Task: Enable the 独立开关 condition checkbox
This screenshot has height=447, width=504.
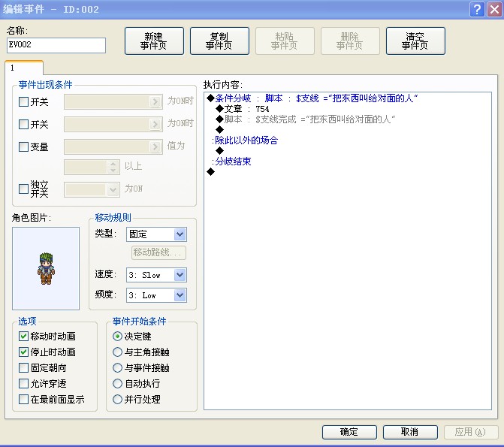Action: (x=23, y=189)
